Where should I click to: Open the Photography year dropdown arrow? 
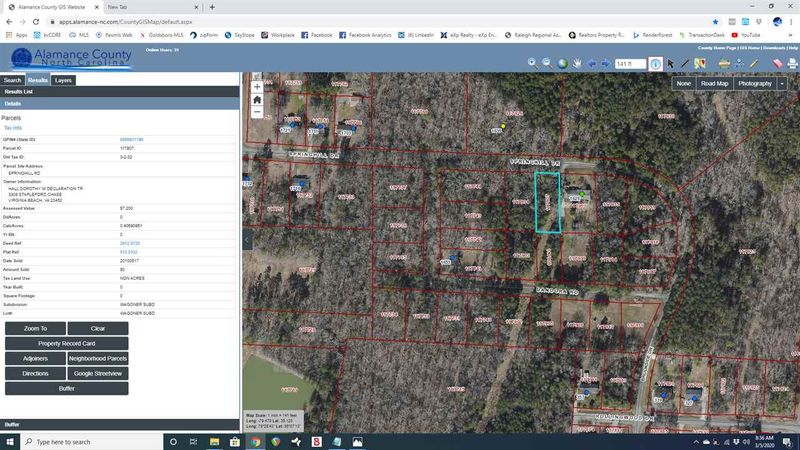click(782, 84)
